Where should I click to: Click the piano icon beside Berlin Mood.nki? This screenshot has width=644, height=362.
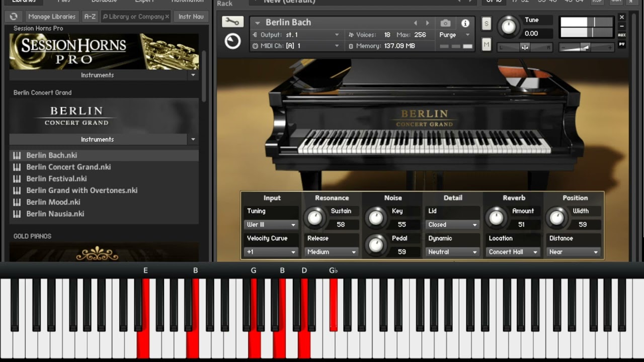pos(17,202)
